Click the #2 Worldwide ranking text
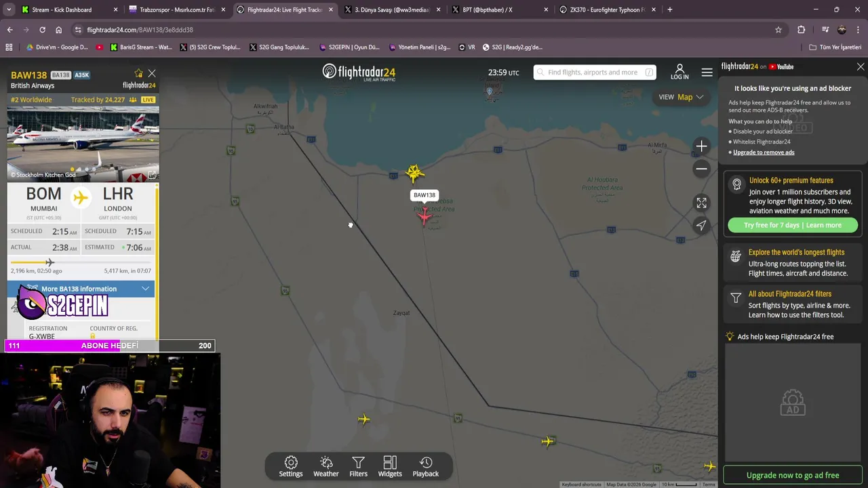The height and width of the screenshot is (488, 868). point(31,100)
